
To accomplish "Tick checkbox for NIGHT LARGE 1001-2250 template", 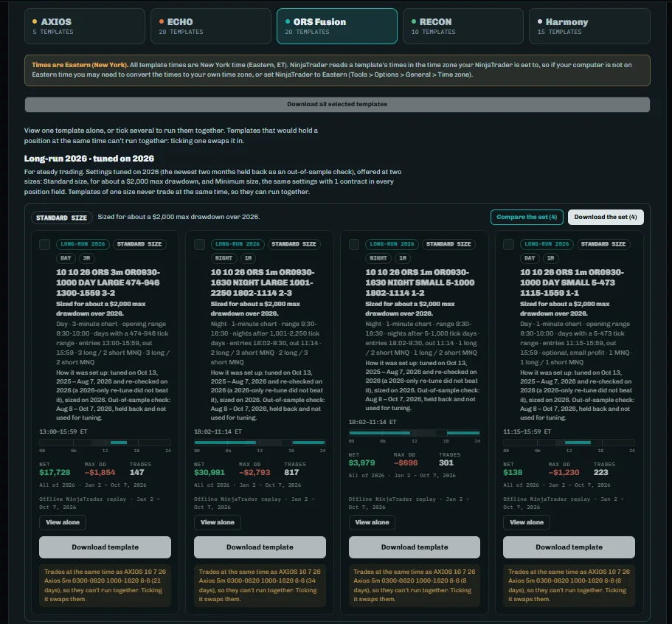I will [199, 244].
